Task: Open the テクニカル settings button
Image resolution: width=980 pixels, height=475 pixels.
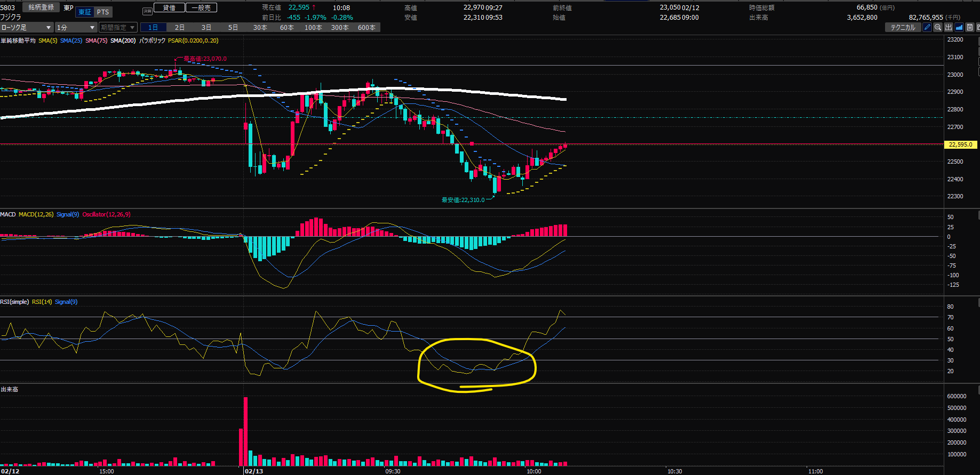Action: [x=903, y=27]
